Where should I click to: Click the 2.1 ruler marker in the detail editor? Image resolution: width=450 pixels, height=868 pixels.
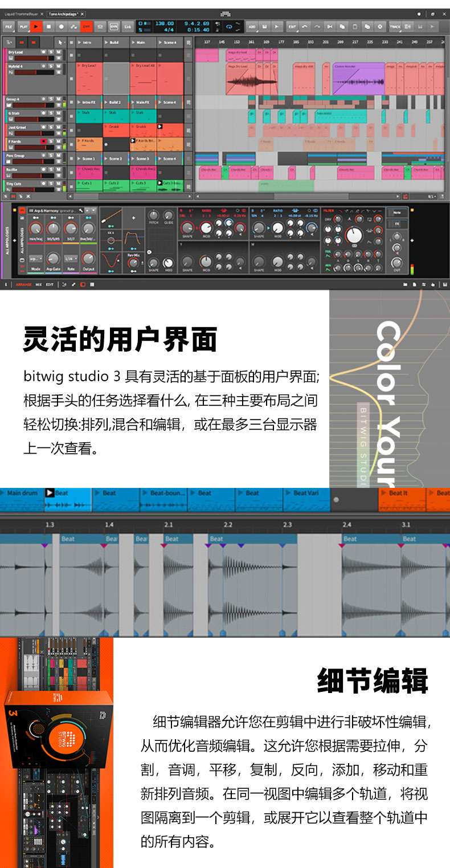[x=169, y=524]
